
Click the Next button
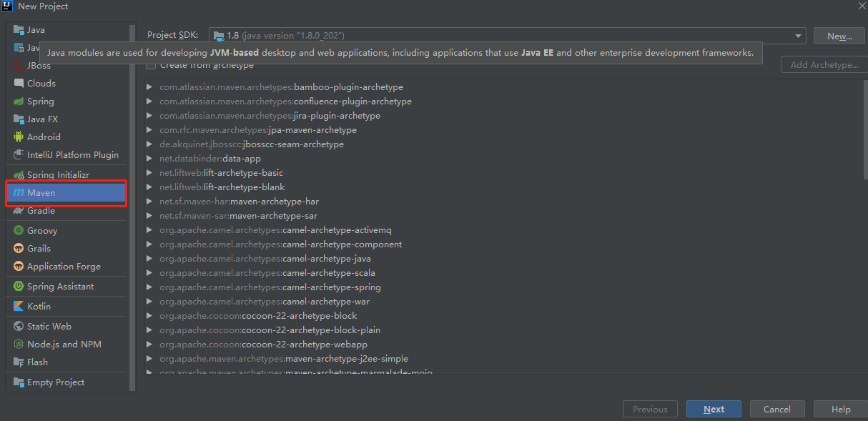point(714,410)
